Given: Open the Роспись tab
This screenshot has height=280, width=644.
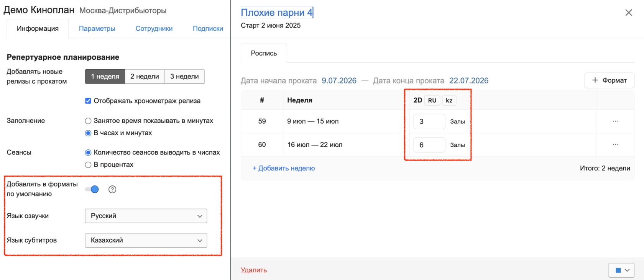Looking at the screenshot, I should [x=264, y=53].
